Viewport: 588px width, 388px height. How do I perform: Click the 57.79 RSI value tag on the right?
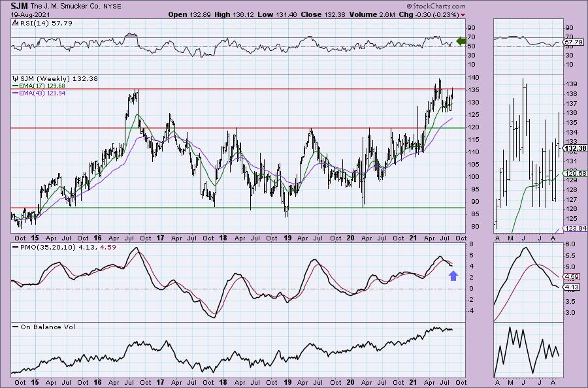574,42
